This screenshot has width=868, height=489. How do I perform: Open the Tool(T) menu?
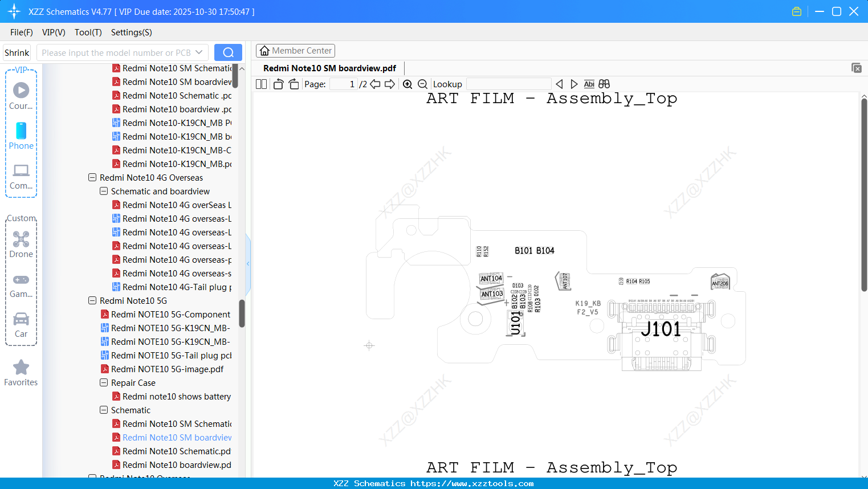click(88, 32)
